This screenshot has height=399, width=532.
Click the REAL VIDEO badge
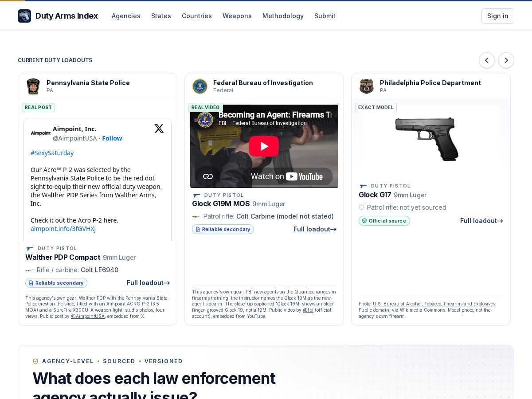(x=206, y=107)
